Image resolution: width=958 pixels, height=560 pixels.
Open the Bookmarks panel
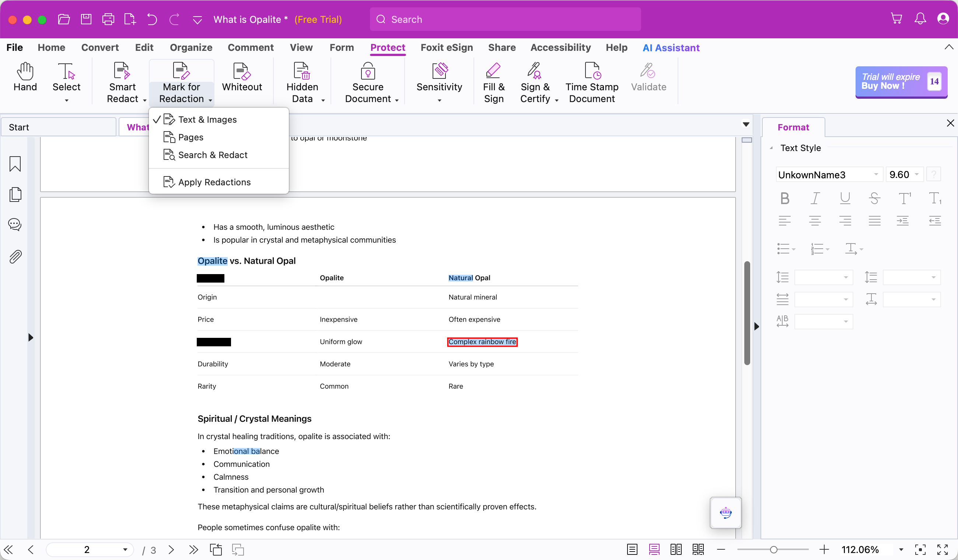pyautogui.click(x=15, y=164)
